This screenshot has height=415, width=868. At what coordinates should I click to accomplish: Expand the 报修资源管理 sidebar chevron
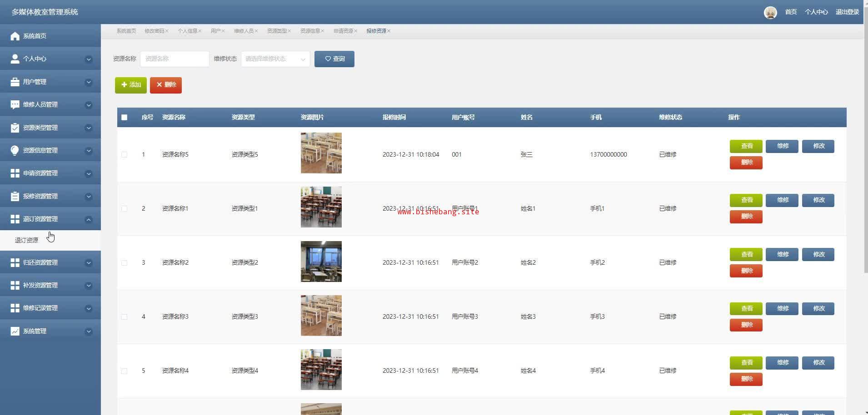tap(89, 197)
